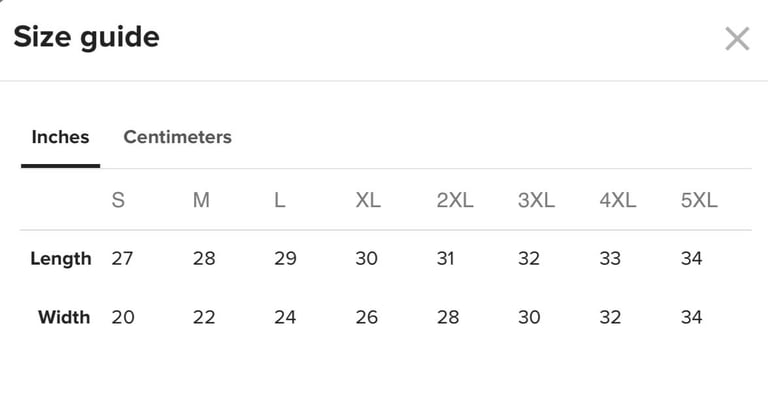The height and width of the screenshot is (394, 768).
Task: Select the S size column header
Action: coord(118,200)
